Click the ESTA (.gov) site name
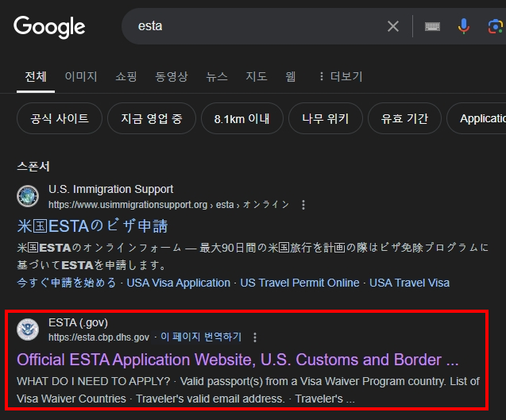 tap(78, 322)
